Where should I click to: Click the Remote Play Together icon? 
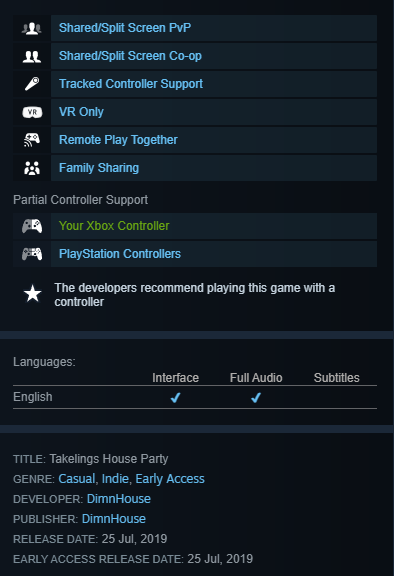click(32, 140)
